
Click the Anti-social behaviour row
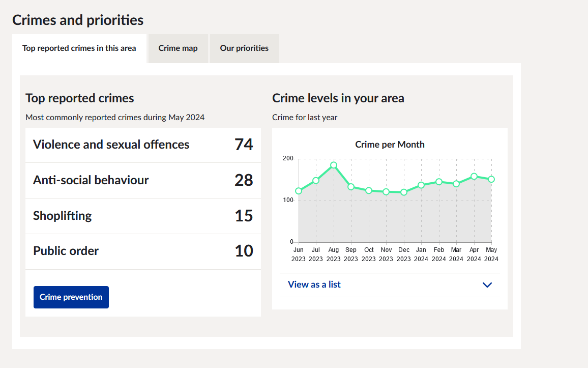[x=143, y=180]
